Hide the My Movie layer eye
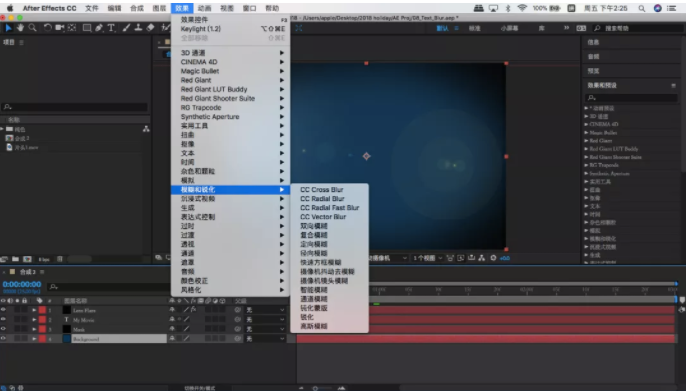This screenshot has height=391, width=686. (x=4, y=319)
